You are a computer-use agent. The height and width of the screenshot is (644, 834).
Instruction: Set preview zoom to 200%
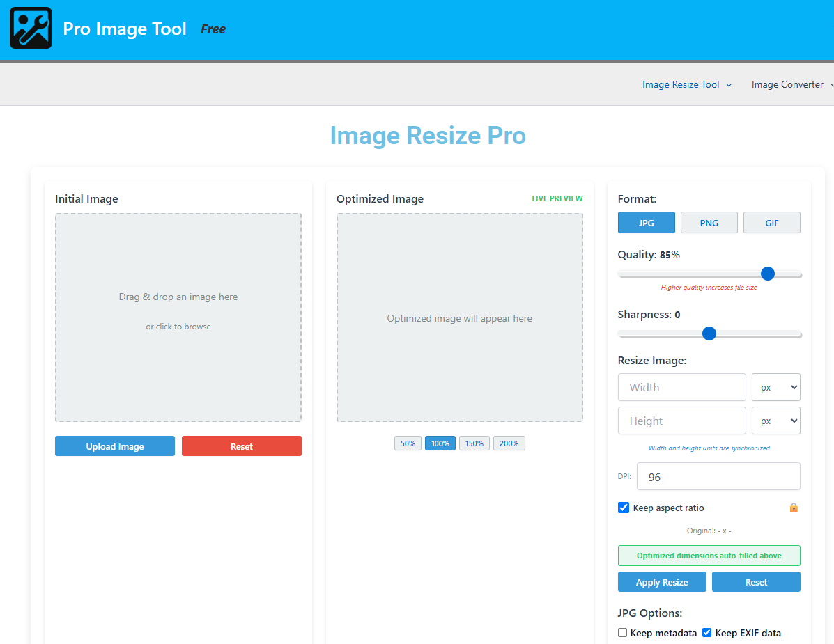[x=509, y=443]
